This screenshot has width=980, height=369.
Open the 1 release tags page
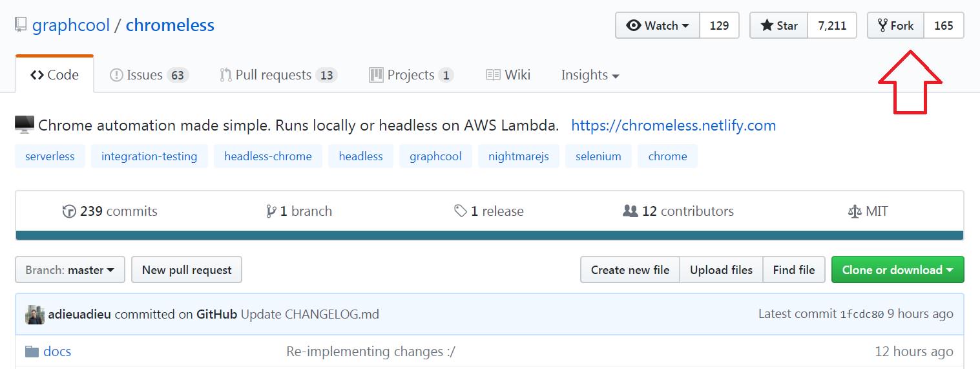pyautogui.click(x=489, y=211)
